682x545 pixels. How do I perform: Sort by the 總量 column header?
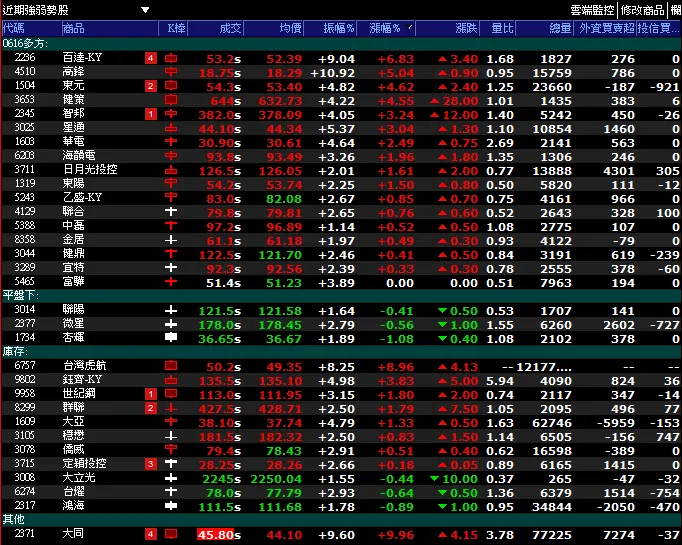click(545, 28)
